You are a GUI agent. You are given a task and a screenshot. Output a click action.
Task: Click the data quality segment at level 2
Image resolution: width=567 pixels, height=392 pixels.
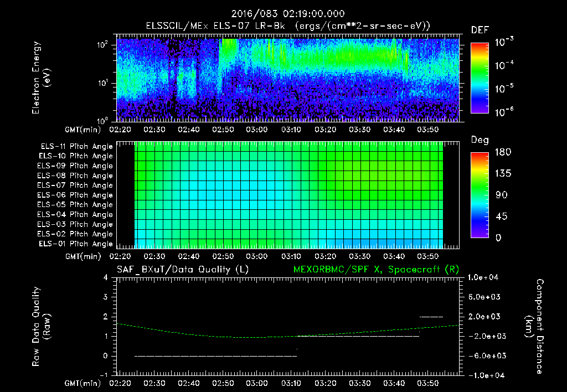pos(431,317)
